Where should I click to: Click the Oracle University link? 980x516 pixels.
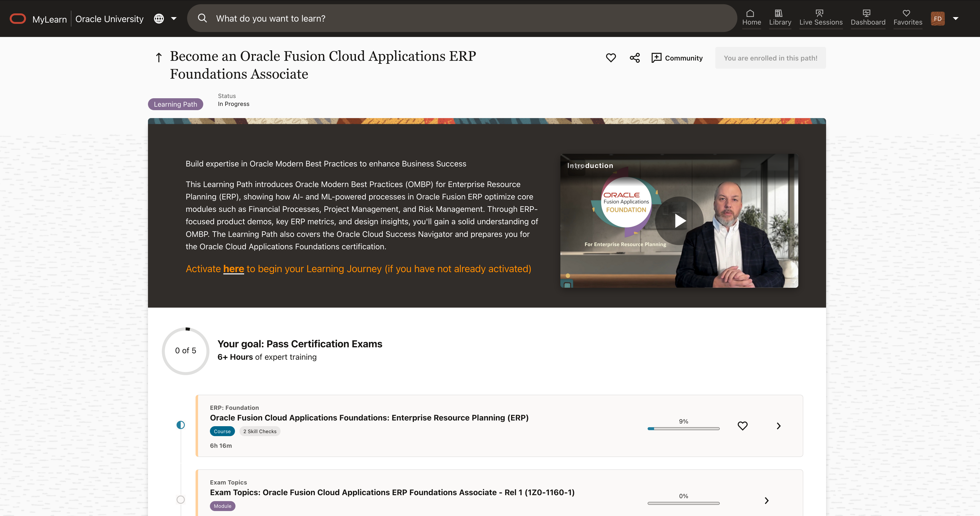109,19
